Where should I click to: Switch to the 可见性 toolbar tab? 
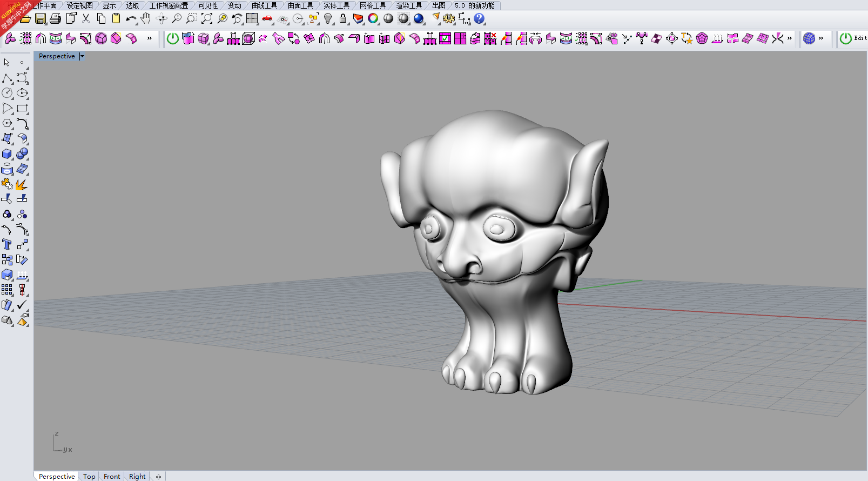click(x=208, y=5)
